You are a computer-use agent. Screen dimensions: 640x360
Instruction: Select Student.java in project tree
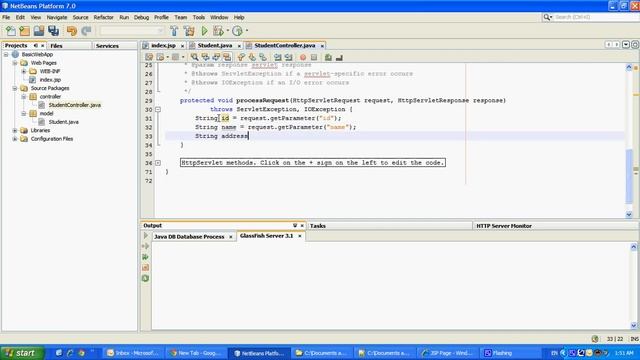(x=64, y=122)
